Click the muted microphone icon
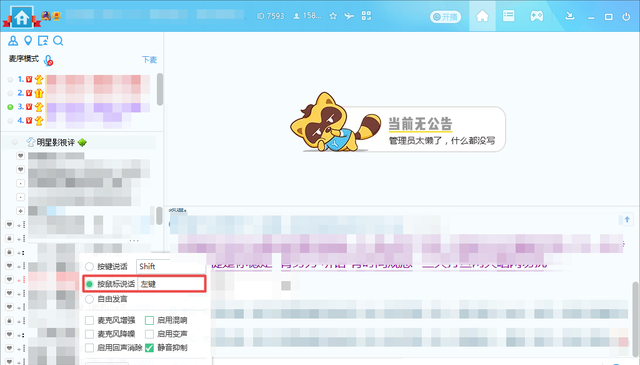This screenshot has height=365, width=640. [x=49, y=60]
